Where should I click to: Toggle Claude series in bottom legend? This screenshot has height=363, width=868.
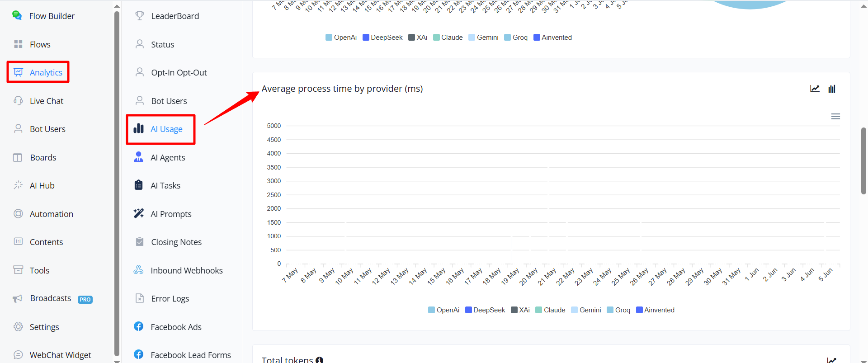[x=550, y=310]
